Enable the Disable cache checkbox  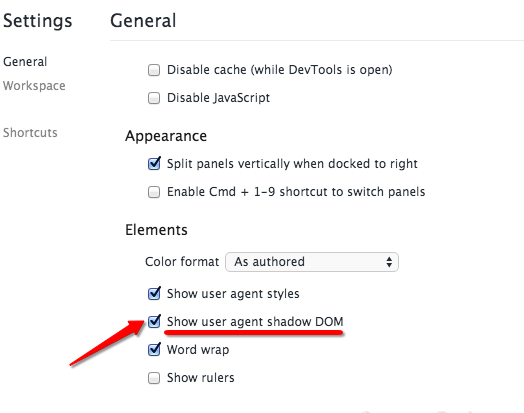click(154, 70)
